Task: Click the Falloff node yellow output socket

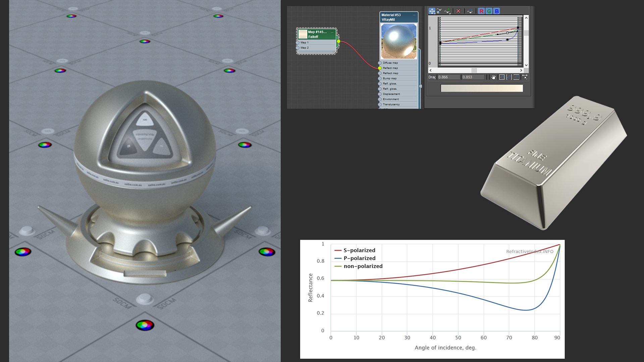Action: 339,41
